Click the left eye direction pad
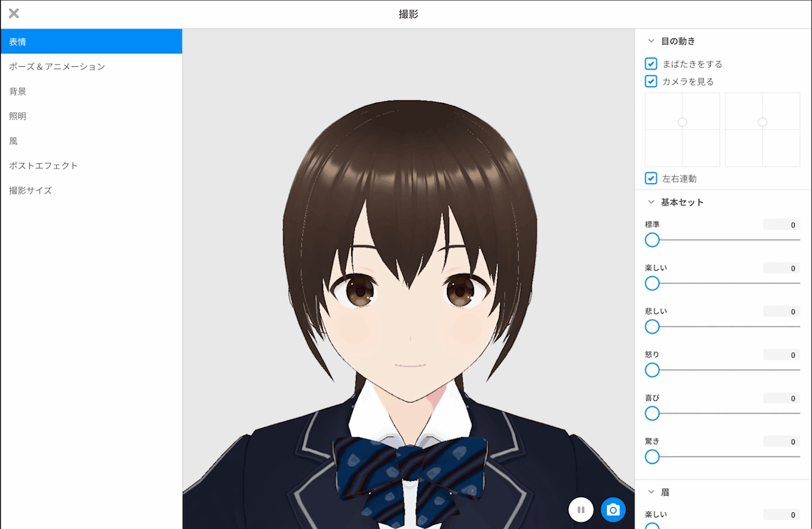This screenshot has width=812, height=529. point(683,130)
